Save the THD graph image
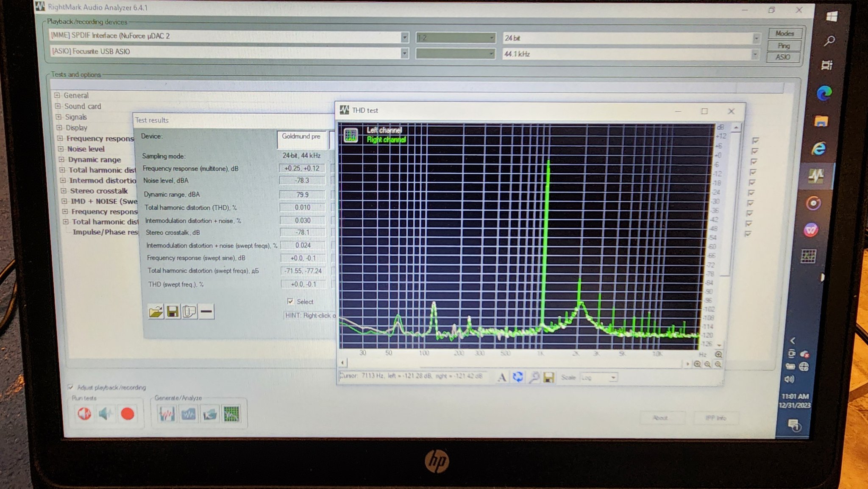This screenshot has height=489, width=868. tap(549, 377)
